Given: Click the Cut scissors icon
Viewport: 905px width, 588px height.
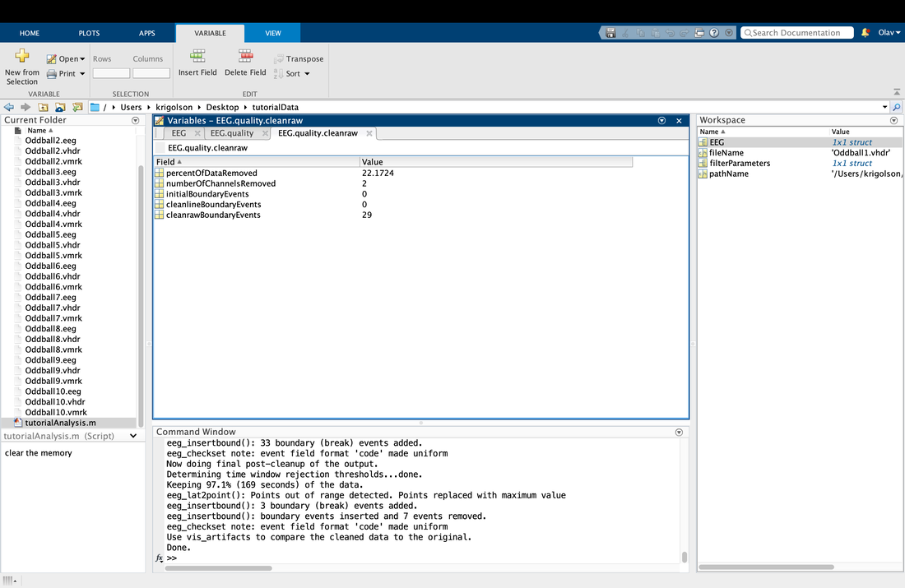Looking at the screenshot, I should tap(625, 33).
